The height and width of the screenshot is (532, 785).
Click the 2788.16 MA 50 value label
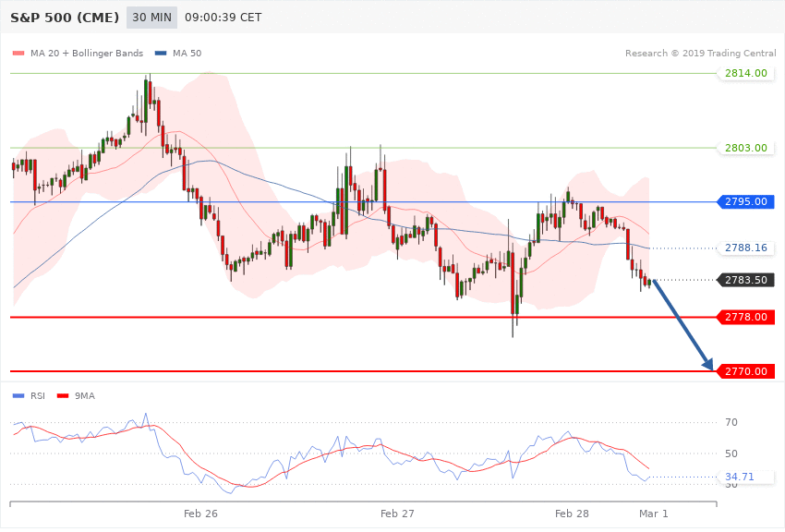coord(746,248)
